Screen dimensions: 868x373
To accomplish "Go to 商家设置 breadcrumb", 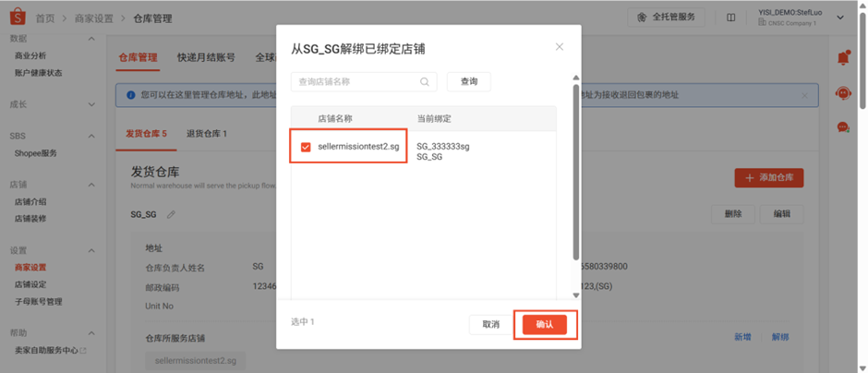I will [x=93, y=18].
